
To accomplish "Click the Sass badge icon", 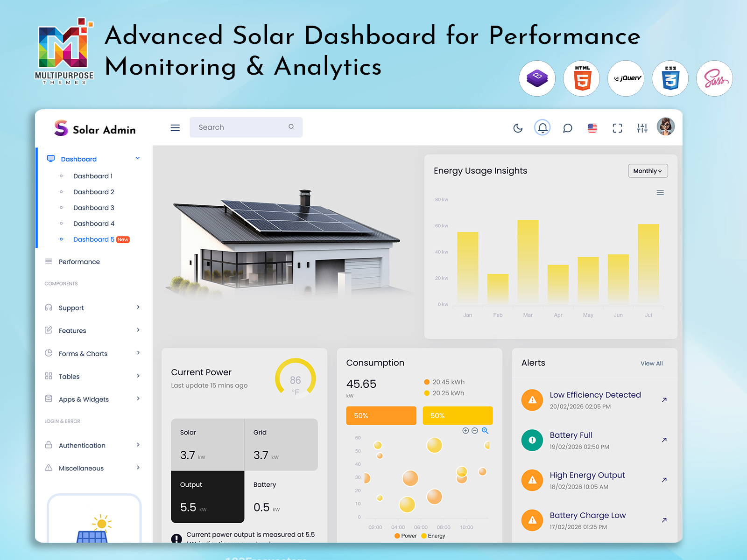I will pyautogui.click(x=715, y=78).
